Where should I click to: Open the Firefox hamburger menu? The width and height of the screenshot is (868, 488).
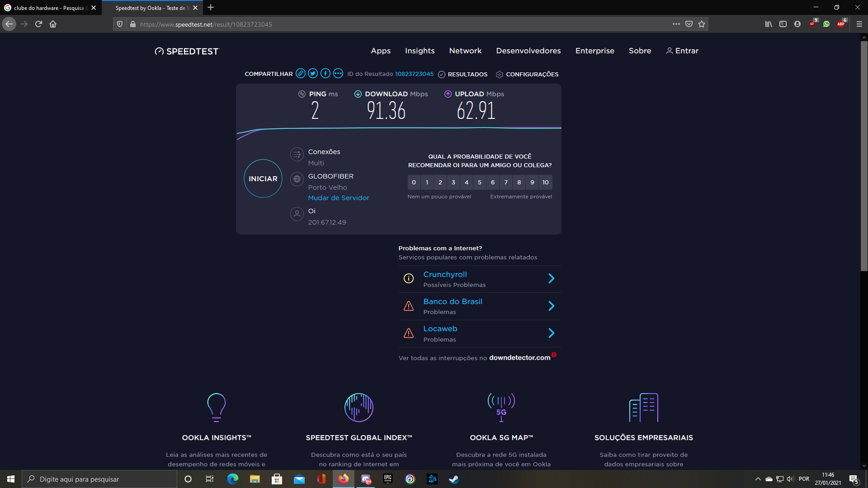859,24
